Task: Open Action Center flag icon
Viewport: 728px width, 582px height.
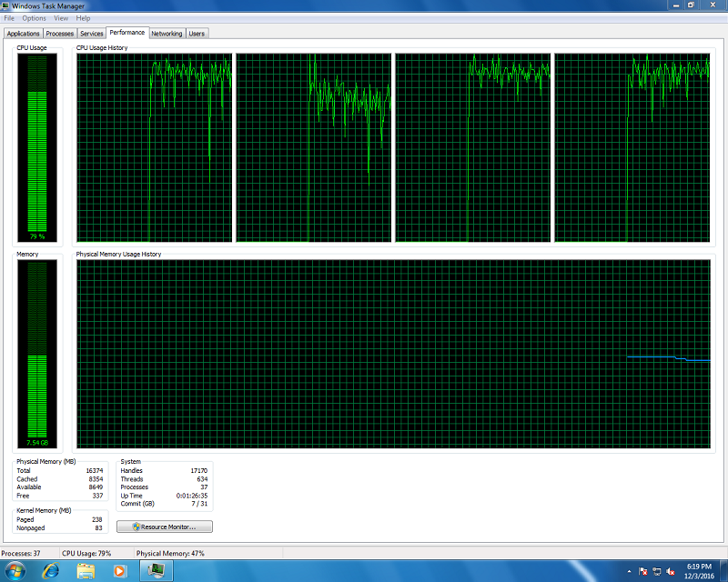Action: [643, 571]
